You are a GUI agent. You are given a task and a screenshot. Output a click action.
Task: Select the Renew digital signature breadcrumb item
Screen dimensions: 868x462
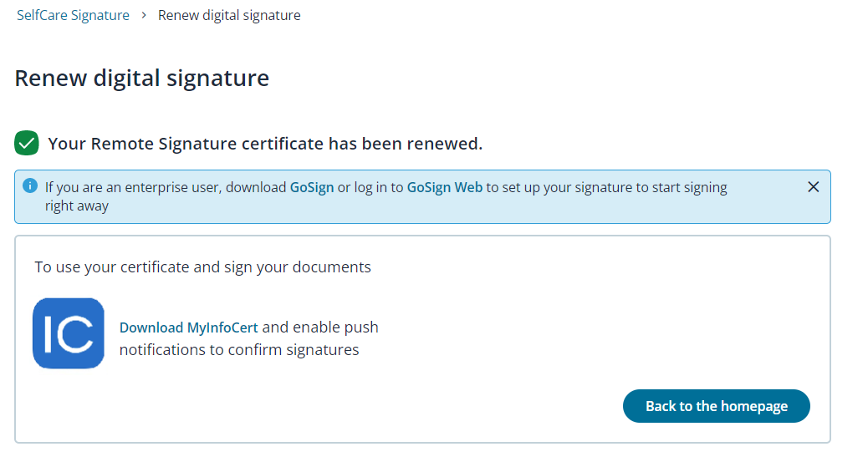tap(229, 15)
